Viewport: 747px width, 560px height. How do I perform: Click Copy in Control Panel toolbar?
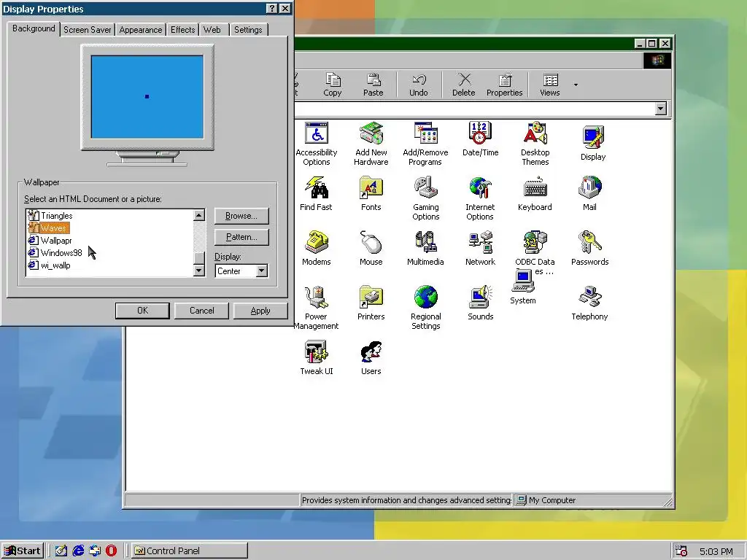[x=333, y=85]
